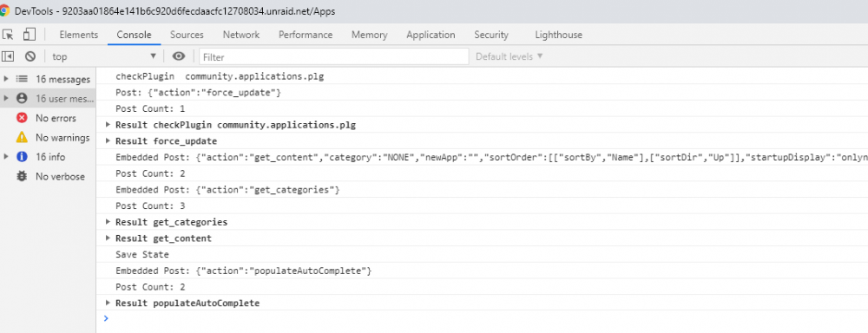Expand the Result get_content entry
The height and width of the screenshot is (333, 868).
(x=108, y=238)
